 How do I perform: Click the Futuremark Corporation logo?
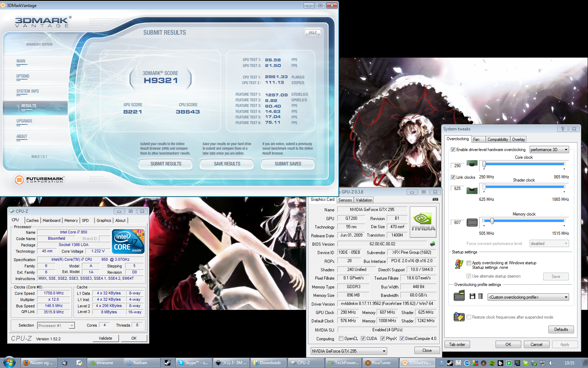coord(40,180)
